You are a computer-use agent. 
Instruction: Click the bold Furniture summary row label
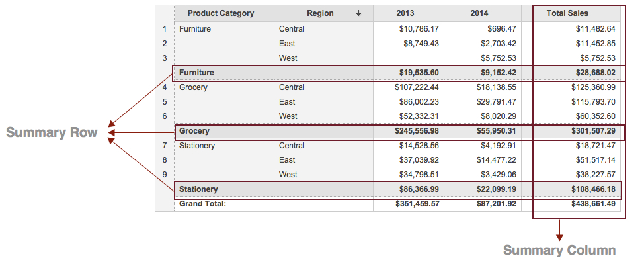(x=196, y=73)
